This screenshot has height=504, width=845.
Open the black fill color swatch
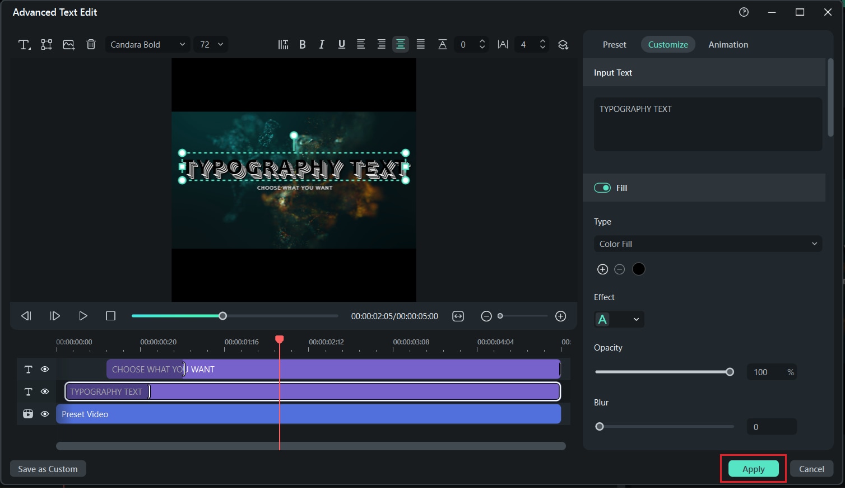[x=639, y=269]
